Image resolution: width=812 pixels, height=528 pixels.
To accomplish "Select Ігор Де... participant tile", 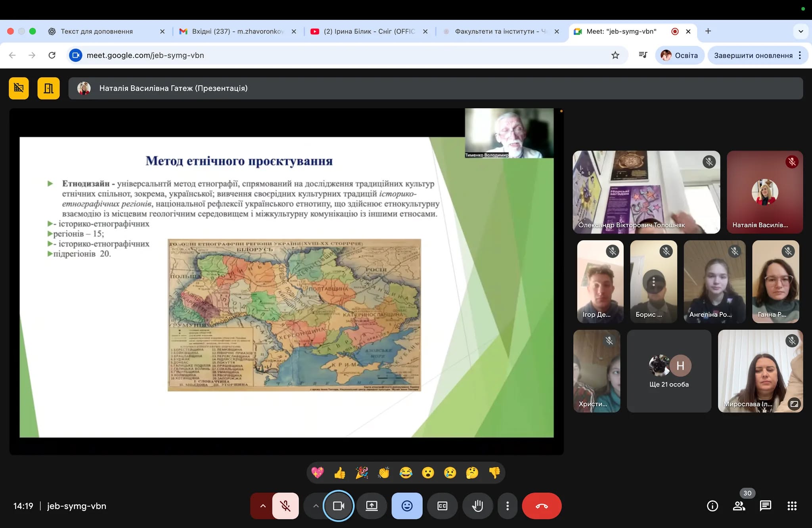I will (600, 281).
